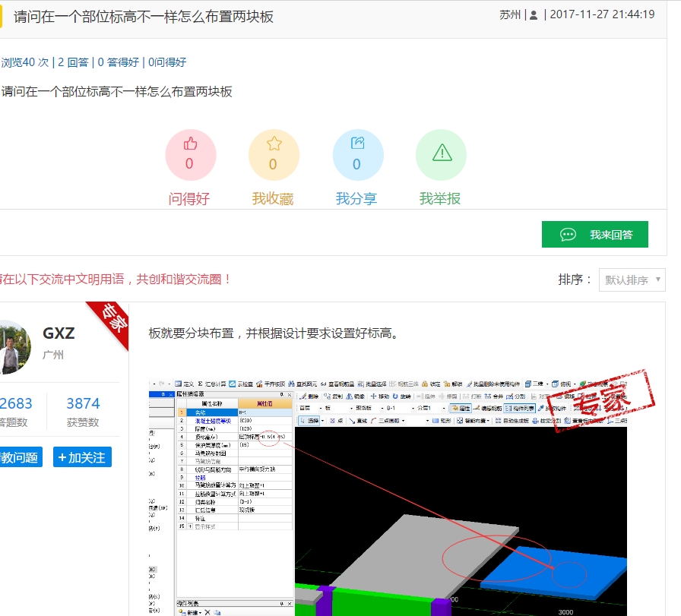Screen dimensions: 681x616
Task: Open the 默认排序 sort dropdown
Action: [x=632, y=280]
